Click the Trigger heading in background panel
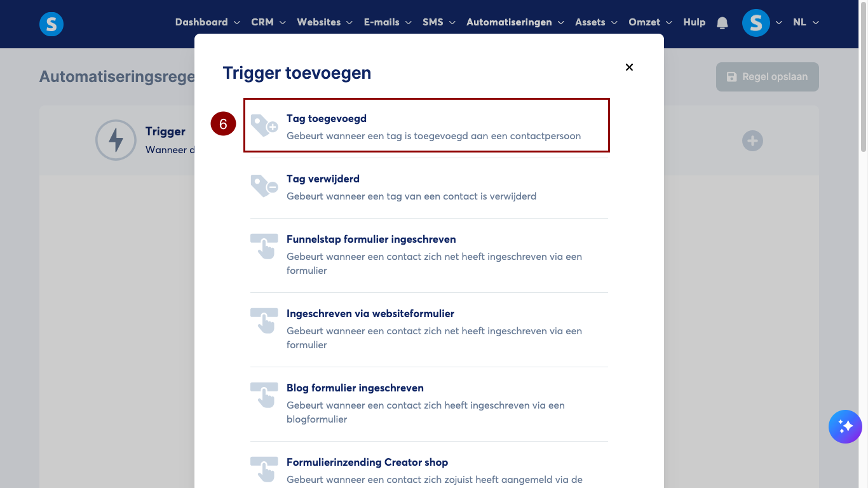The width and height of the screenshot is (868, 488). tap(165, 132)
